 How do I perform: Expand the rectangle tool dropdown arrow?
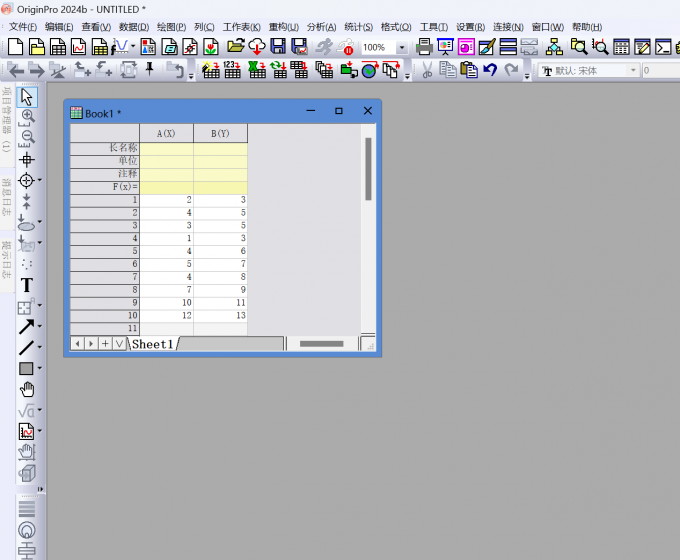(x=40, y=368)
